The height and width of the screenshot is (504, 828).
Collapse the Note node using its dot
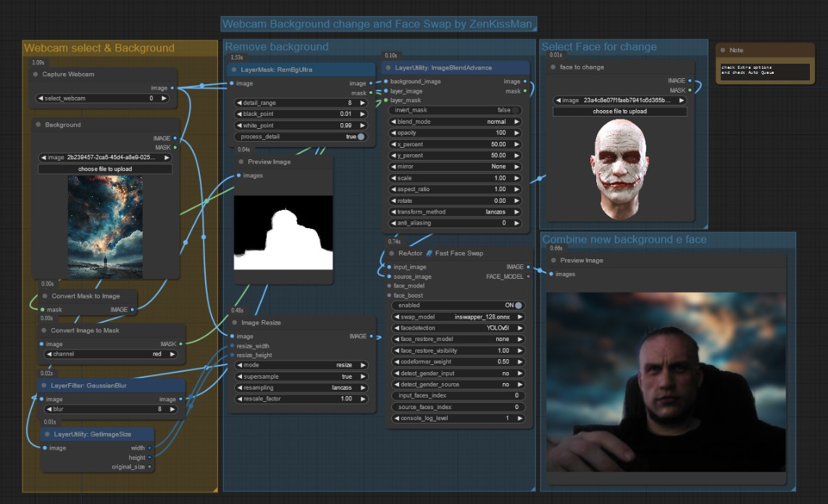pyautogui.click(x=722, y=50)
